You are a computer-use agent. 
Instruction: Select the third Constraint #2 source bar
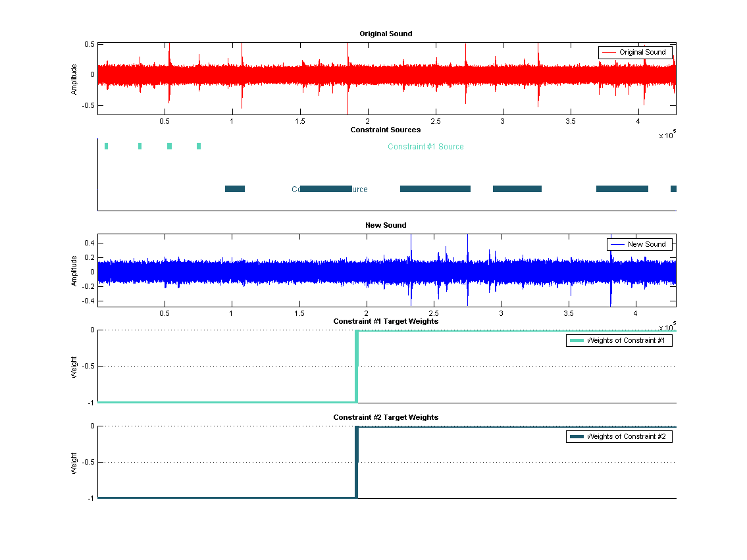coord(435,189)
